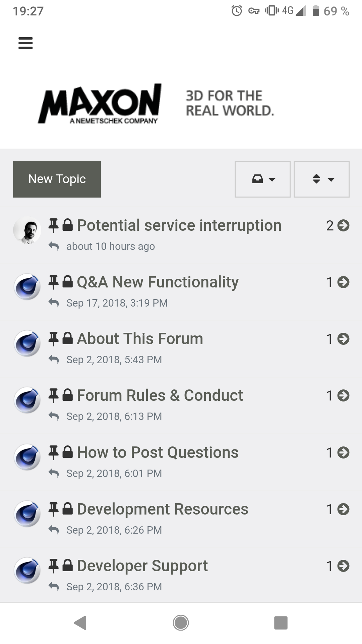Go to last post in Developer Support
The width and height of the screenshot is (362, 644).
343,566
